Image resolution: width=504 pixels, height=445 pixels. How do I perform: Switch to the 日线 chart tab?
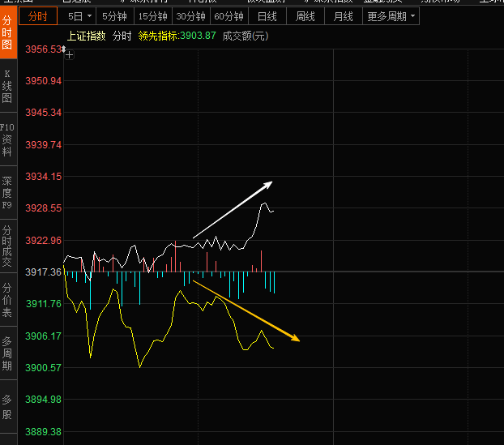(267, 16)
